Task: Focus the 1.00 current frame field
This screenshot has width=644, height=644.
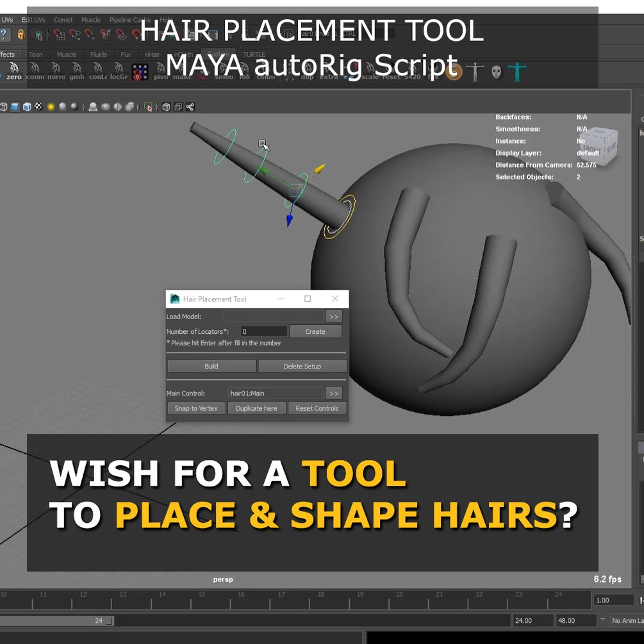Action: pos(613,600)
